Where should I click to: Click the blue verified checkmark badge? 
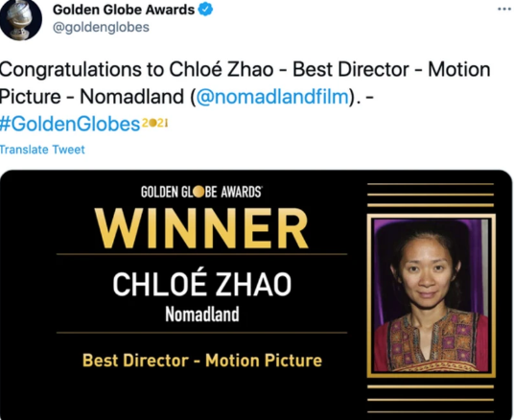205,10
